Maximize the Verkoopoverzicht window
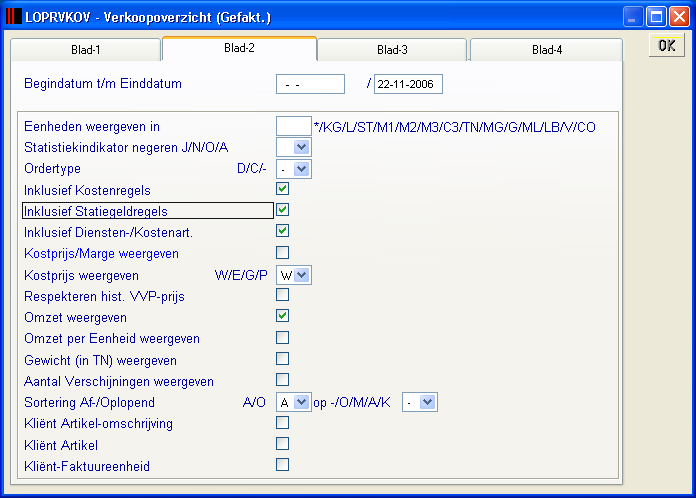Screen dimensions: 696x498 656,17
